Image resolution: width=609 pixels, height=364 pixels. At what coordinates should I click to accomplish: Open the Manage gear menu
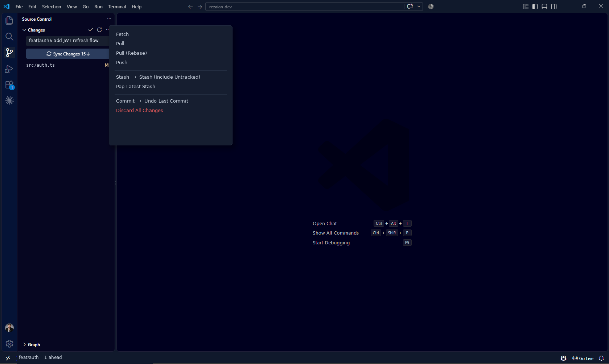point(9,344)
